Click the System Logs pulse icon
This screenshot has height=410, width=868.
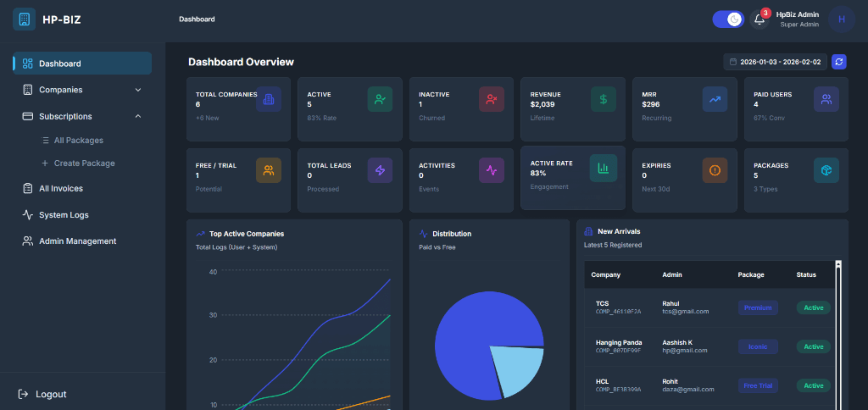(x=28, y=214)
